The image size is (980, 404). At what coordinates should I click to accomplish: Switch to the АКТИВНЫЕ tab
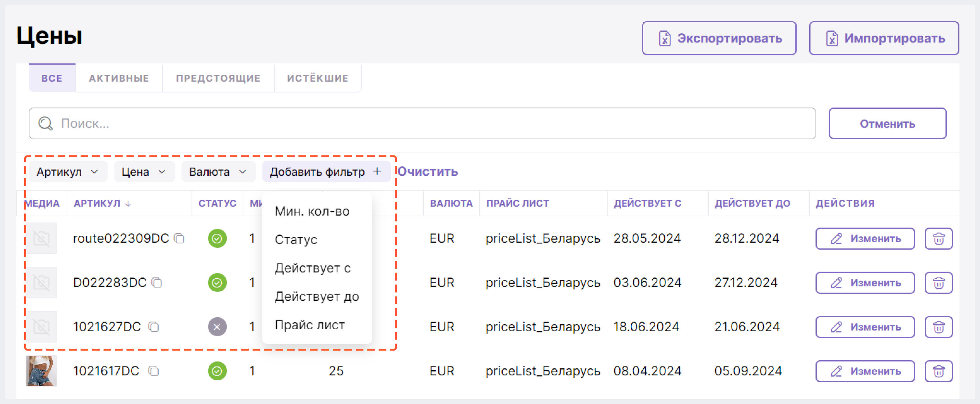(x=119, y=78)
